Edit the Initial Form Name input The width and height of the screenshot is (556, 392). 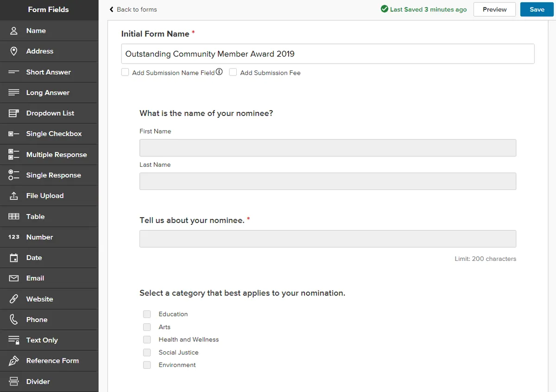point(328,54)
